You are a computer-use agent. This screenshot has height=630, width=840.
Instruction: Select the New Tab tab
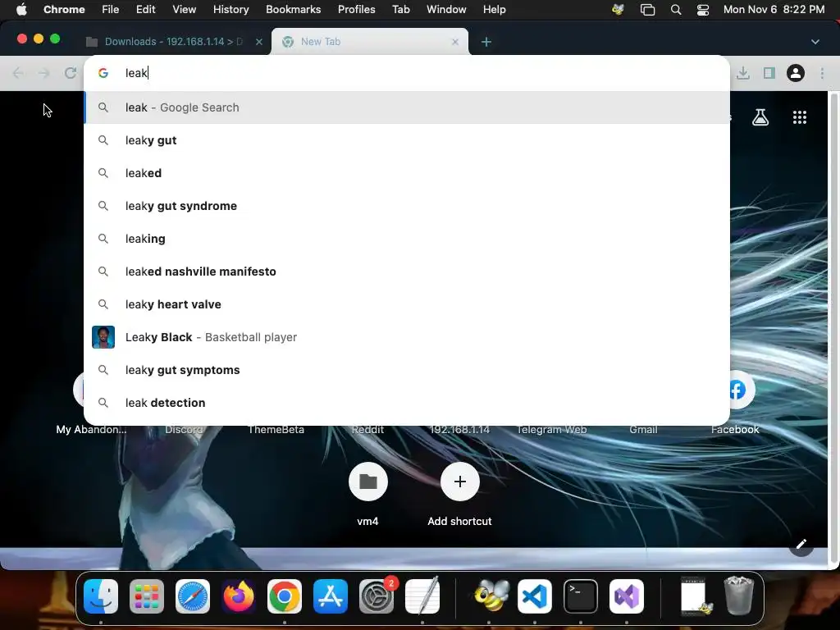[370, 42]
